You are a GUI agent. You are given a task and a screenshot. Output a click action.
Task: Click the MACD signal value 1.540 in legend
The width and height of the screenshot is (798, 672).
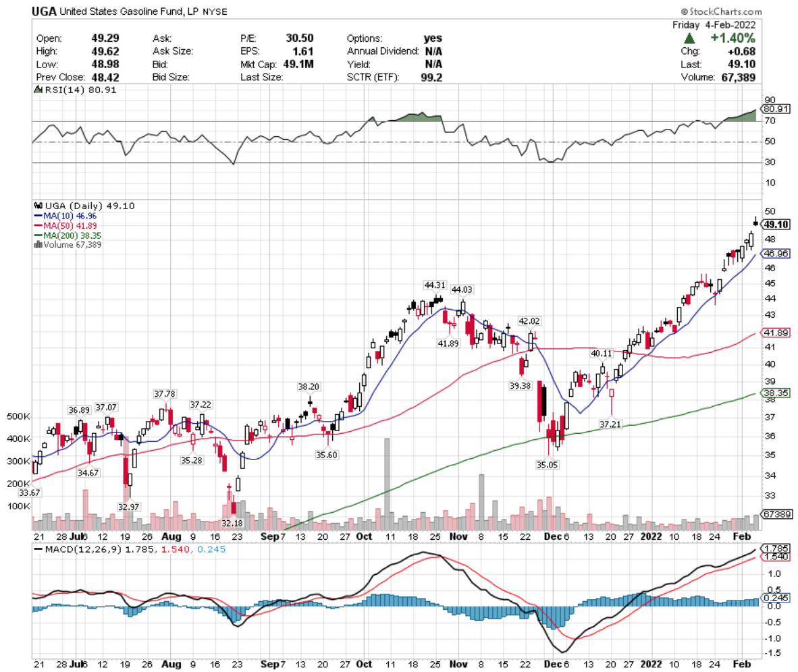[x=175, y=549]
